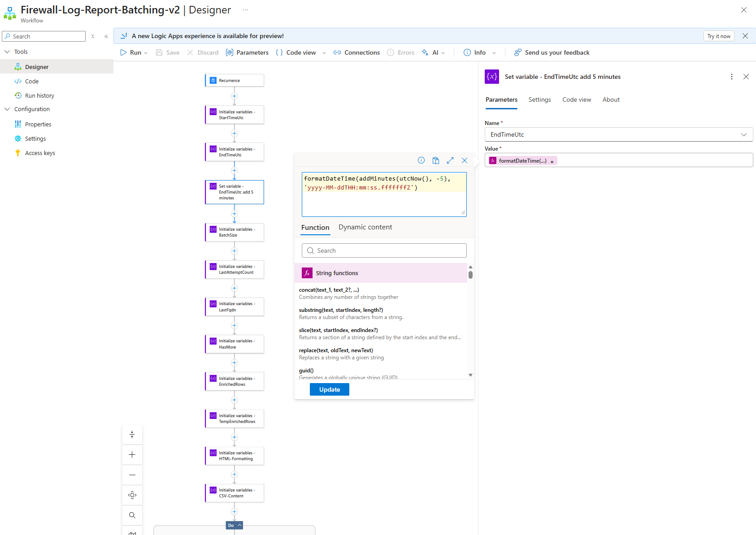Expand the Name dropdown showing EndTimeUtc
This screenshot has width=756, height=535.
click(743, 134)
